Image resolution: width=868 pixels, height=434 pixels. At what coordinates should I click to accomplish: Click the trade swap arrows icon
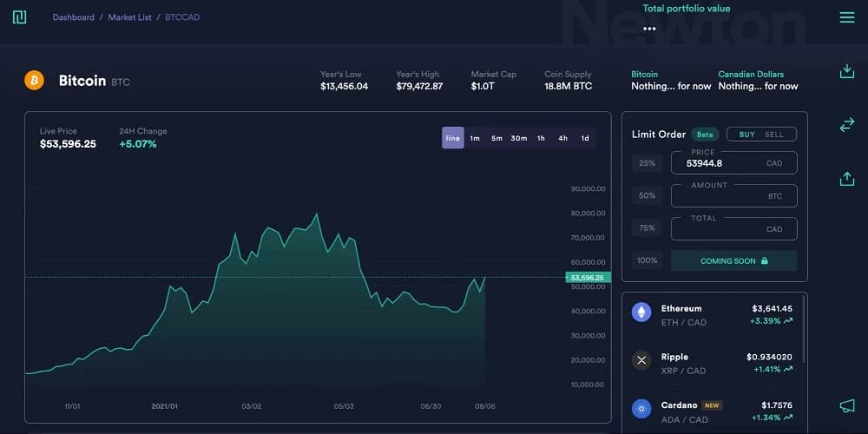[x=847, y=125]
